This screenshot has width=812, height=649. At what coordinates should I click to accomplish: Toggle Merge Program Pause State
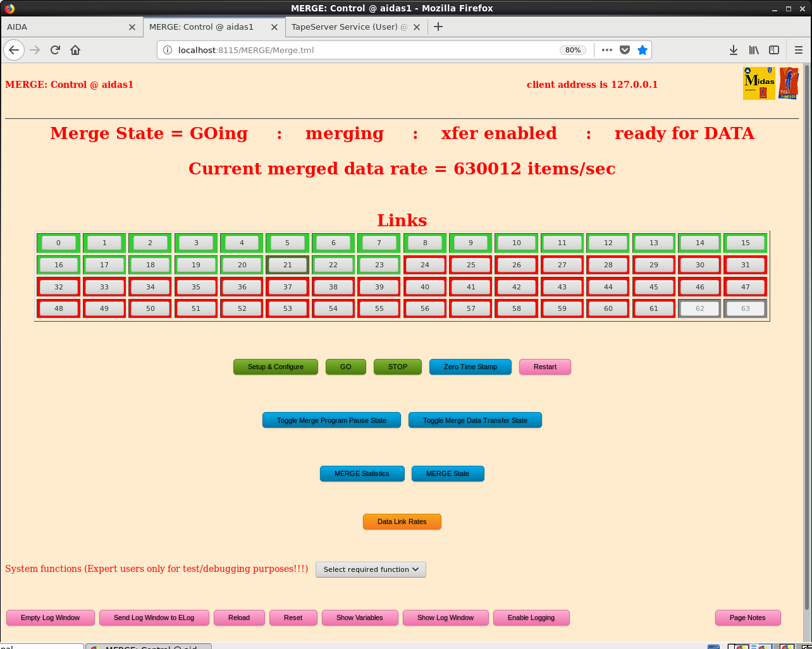pos(331,420)
